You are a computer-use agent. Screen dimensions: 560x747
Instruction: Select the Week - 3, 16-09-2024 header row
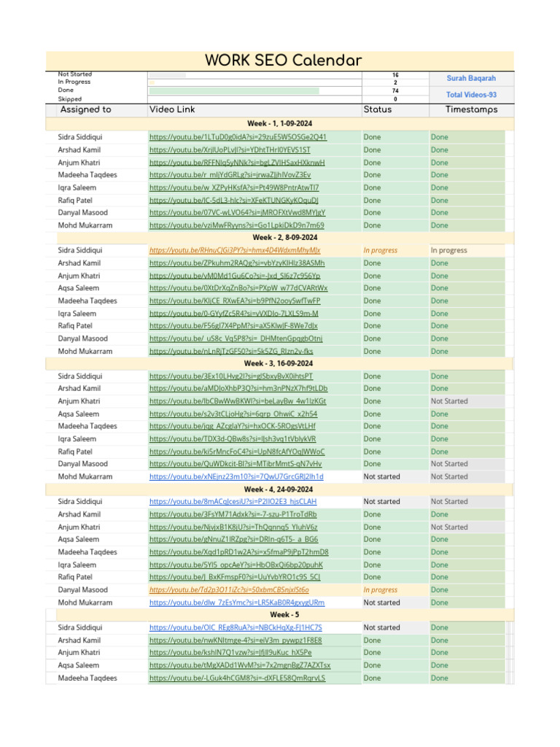click(279, 363)
